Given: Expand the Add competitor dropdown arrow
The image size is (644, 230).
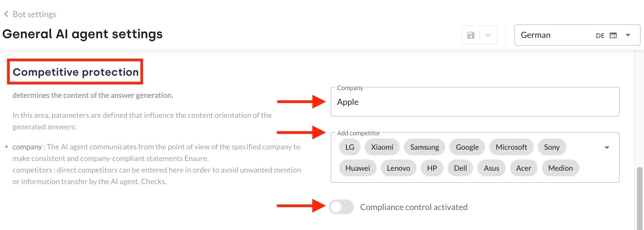Looking at the screenshot, I should [607, 148].
